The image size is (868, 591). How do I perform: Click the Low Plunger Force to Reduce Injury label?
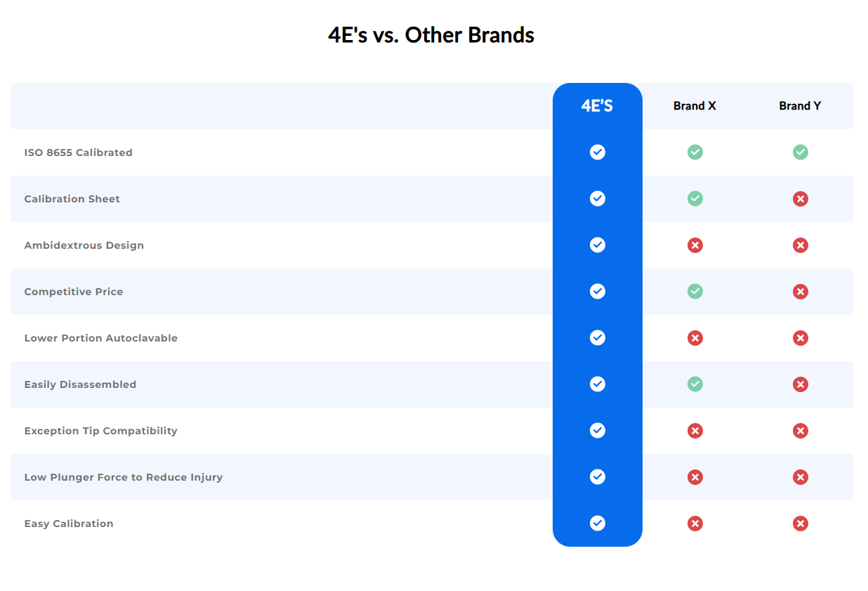(124, 477)
